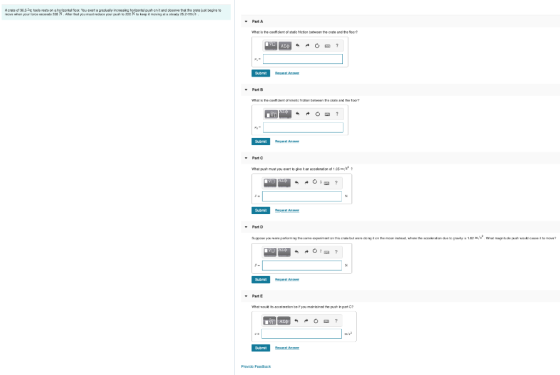This screenshot has height=375, width=560.
Task: Click the undo arrow in Part A toolbar
Action: (x=298, y=46)
